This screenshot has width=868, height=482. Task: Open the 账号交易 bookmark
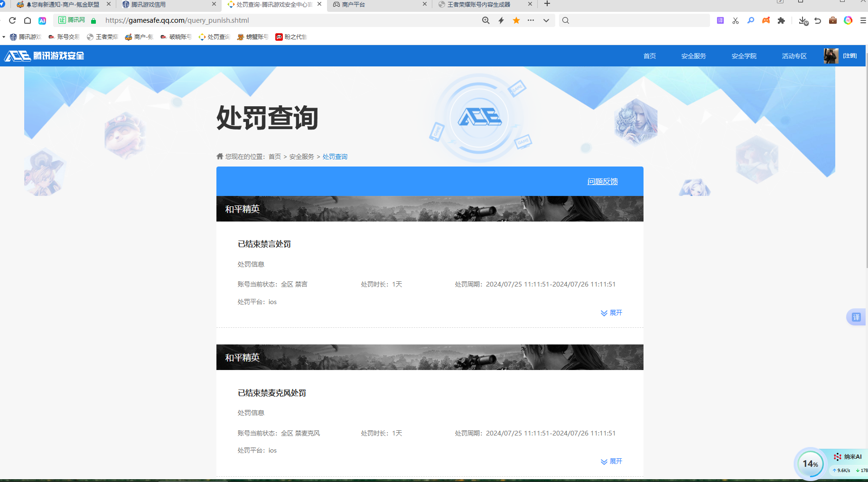[x=64, y=37]
